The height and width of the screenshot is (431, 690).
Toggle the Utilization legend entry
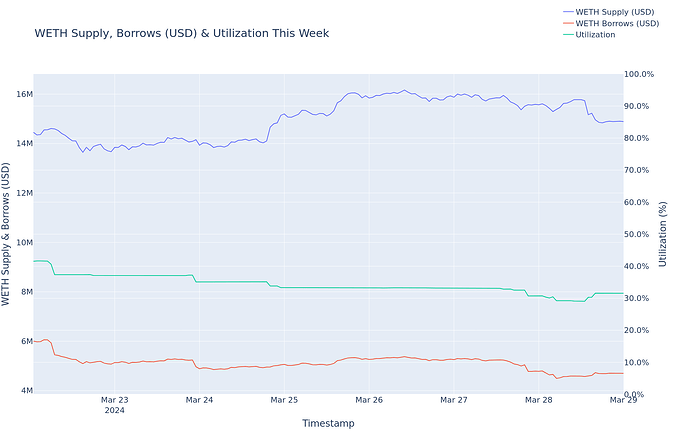595,34
